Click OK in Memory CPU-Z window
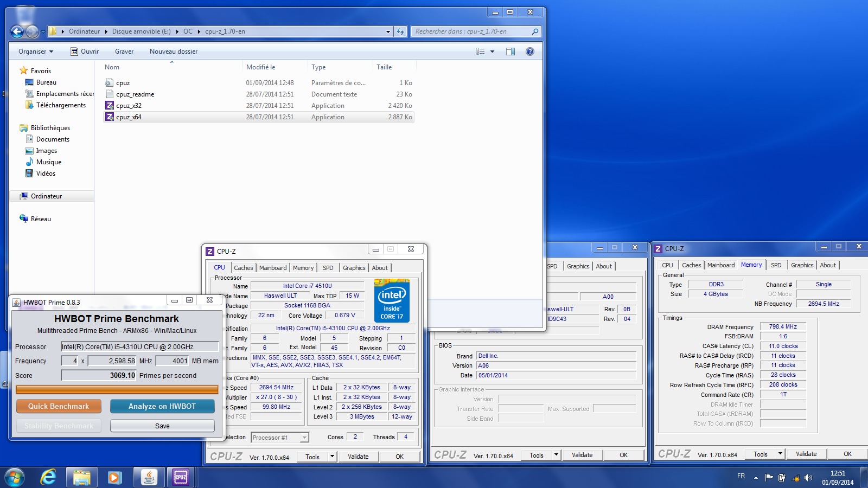This screenshot has height=488, width=868. pyautogui.click(x=847, y=454)
